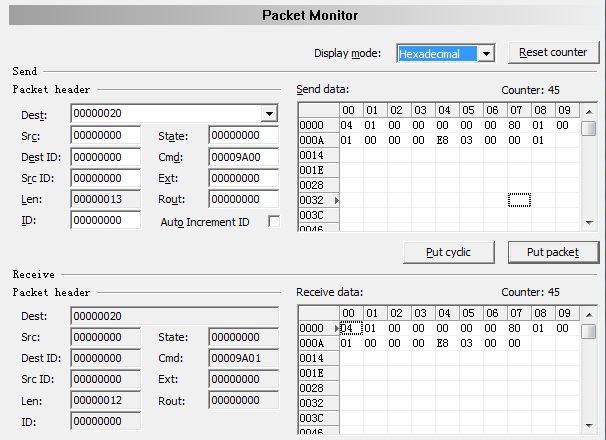Click Send data scrollbar down arrow
Screen dimensions: 606x440
pos(589,223)
